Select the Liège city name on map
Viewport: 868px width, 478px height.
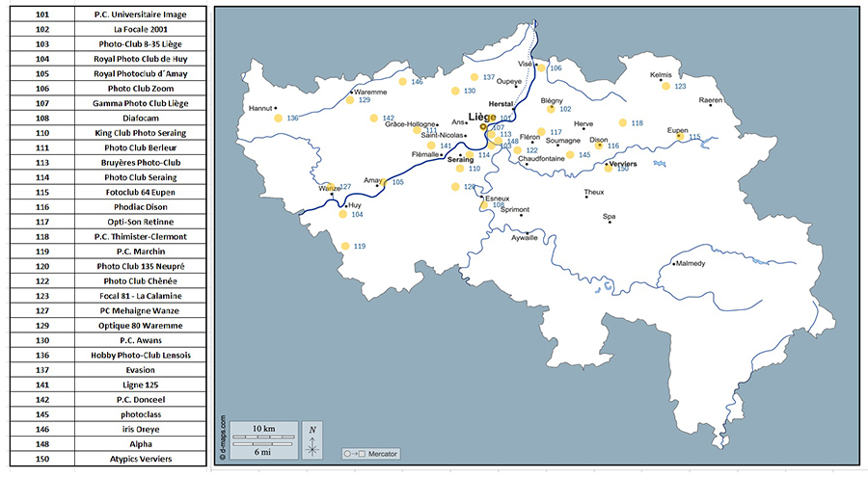pyautogui.click(x=482, y=117)
